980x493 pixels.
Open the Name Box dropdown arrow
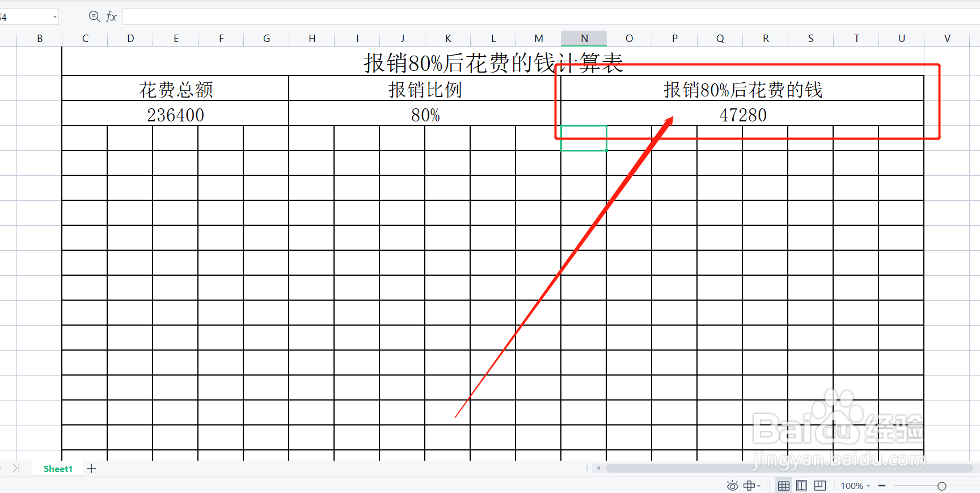pyautogui.click(x=55, y=17)
